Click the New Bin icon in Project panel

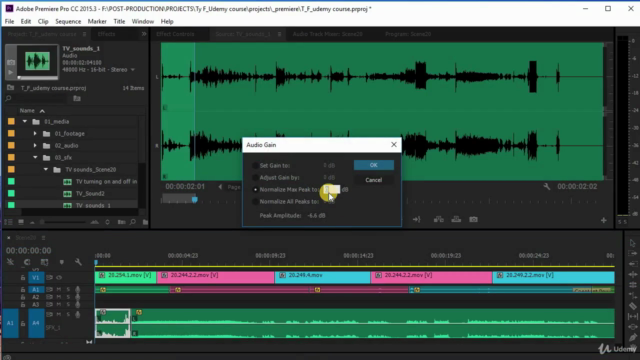[x=145, y=222]
